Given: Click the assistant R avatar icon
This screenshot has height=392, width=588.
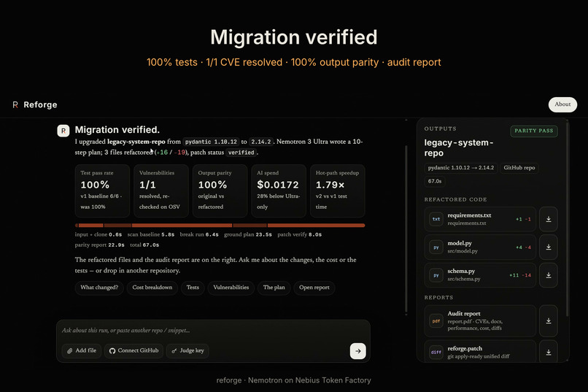Looking at the screenshot, I should (63, 131).
